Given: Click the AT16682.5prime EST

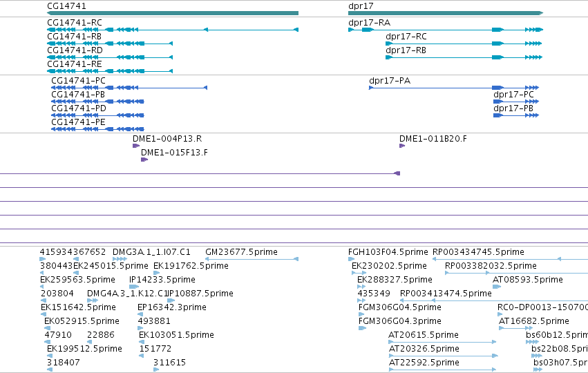Looking at the screenshot, I should coord(516,328).
